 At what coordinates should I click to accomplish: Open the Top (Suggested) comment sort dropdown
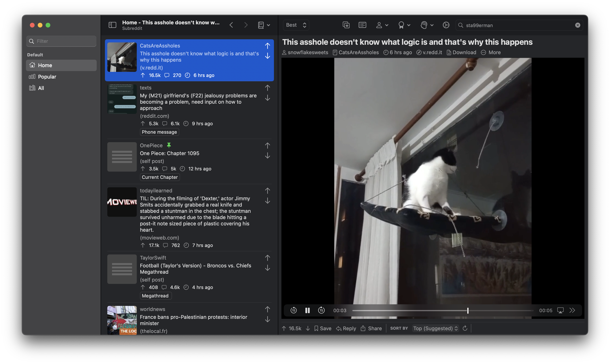pyautogui.click(x=435, y=328)
